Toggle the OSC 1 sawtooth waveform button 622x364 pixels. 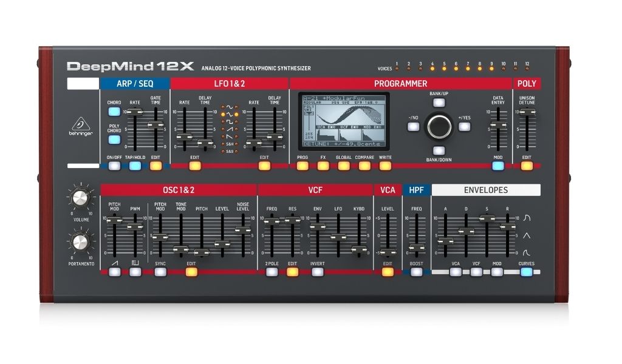[115, 272]
